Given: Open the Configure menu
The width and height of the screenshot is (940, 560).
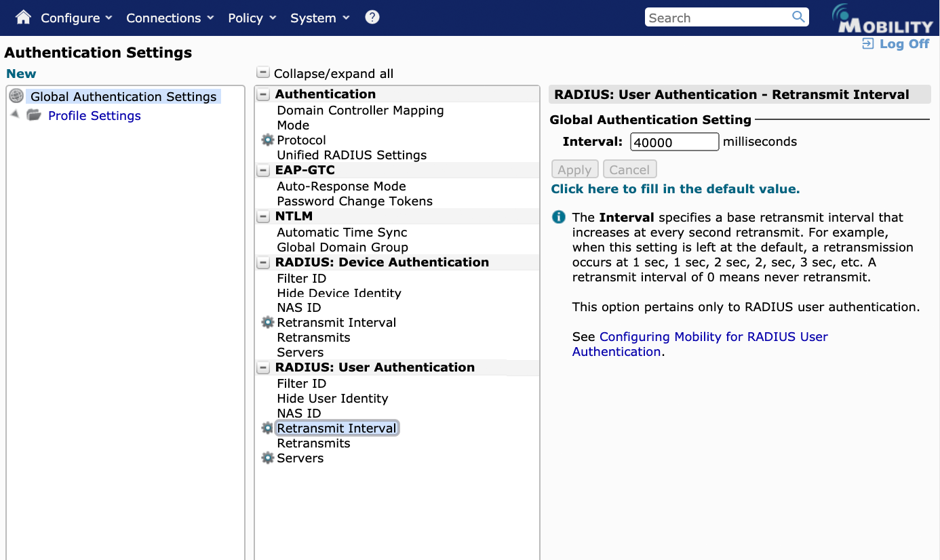Looking at the screenshot, I should 76,18.
